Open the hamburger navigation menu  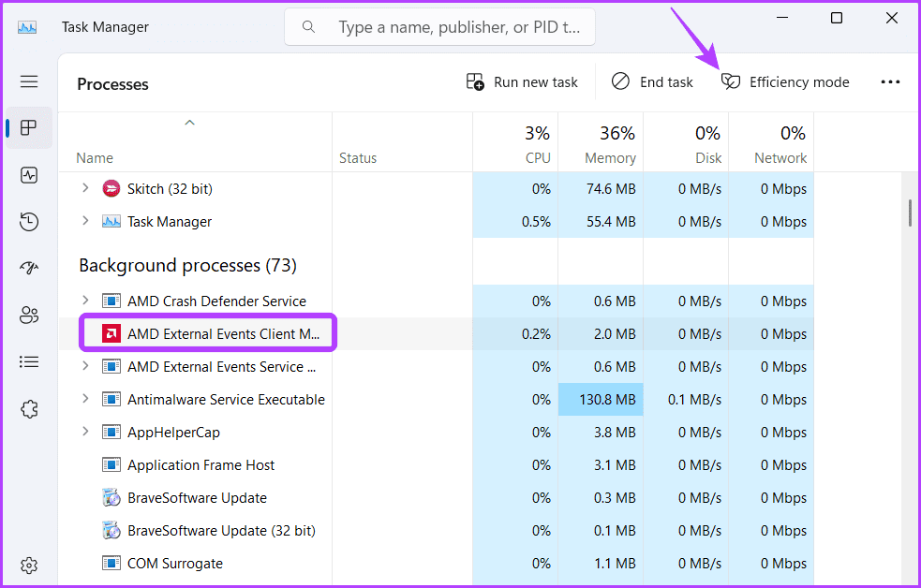(29, 81)
